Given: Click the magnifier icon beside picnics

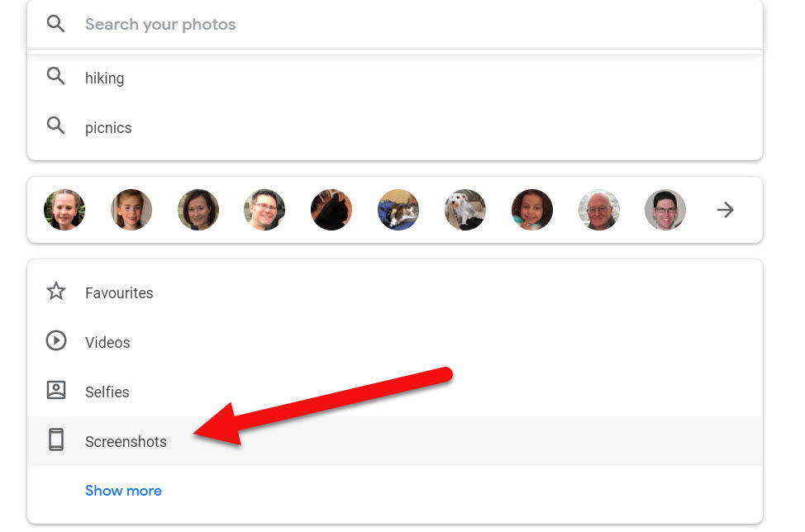Looking at the screenshot, I should tap(55, 127).
